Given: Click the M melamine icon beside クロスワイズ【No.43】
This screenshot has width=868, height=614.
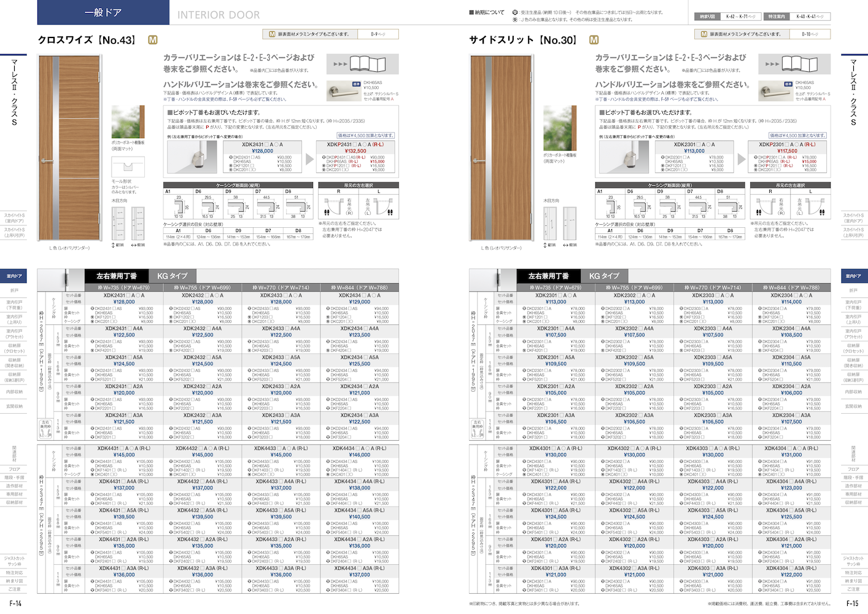Looking at the screenshot, I should point(152,39).
